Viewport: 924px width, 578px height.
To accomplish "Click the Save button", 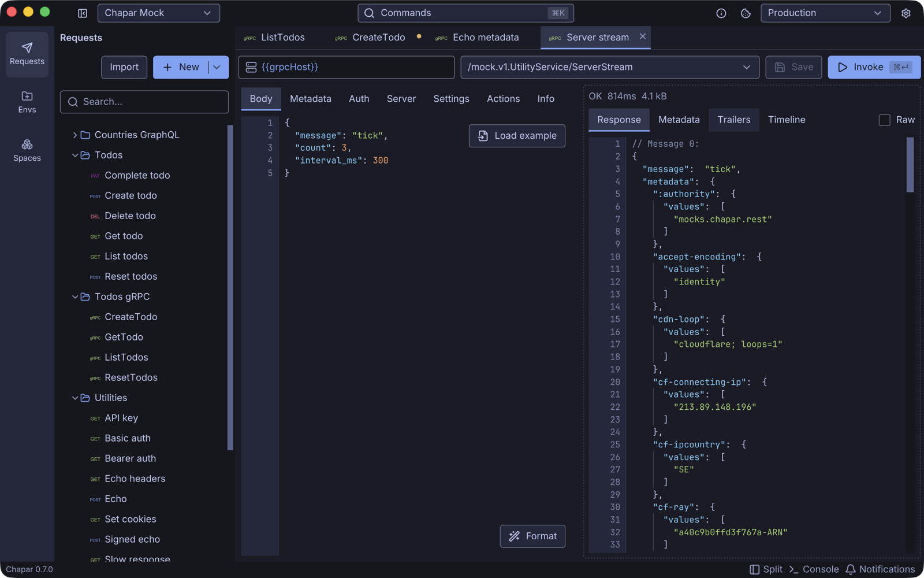I will (794, 67).
